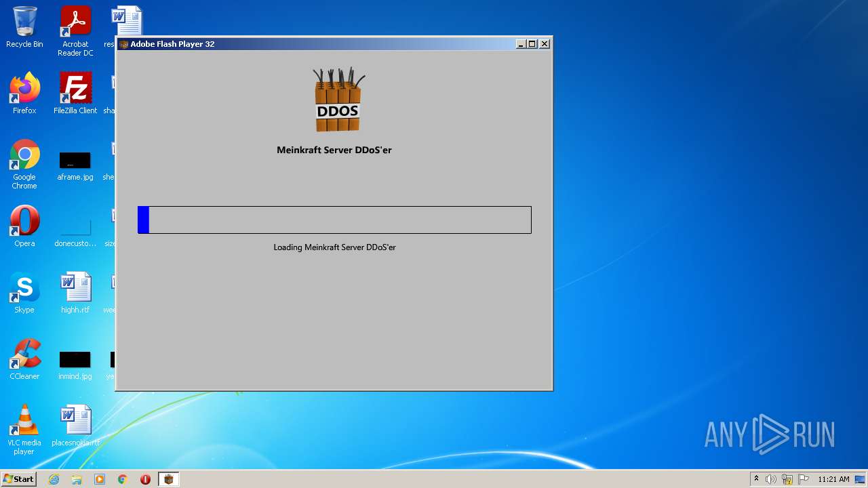This screenshot has height=488, width=868.
Task: Click the Flash Player title bar icon
Action: coord(123,44)
